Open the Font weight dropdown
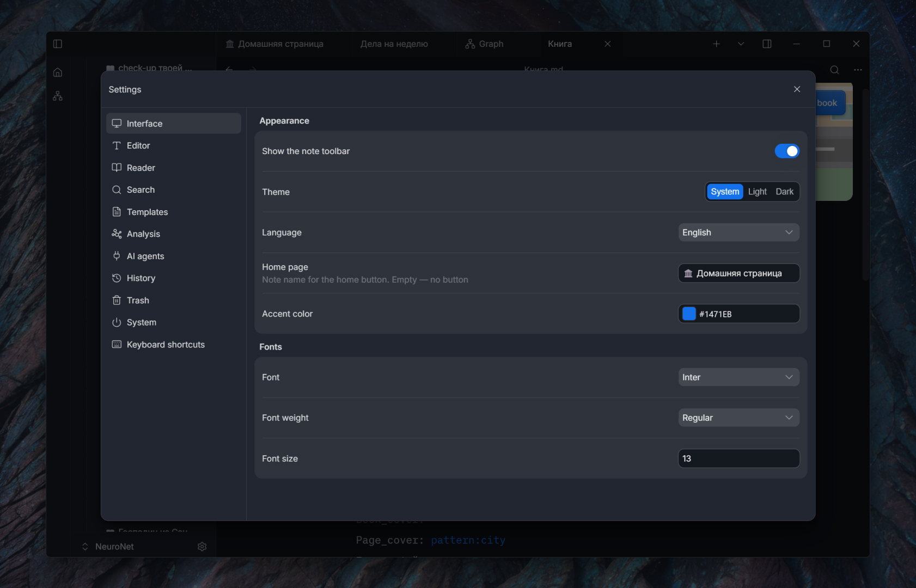Image resolution: width=916 pixels, height=588 pixels. 738,418
